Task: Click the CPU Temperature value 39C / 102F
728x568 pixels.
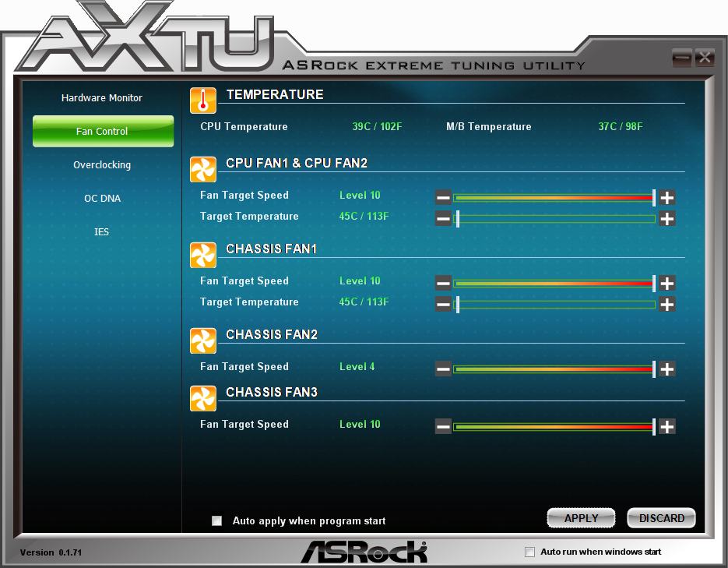Action: pos(377,126)
